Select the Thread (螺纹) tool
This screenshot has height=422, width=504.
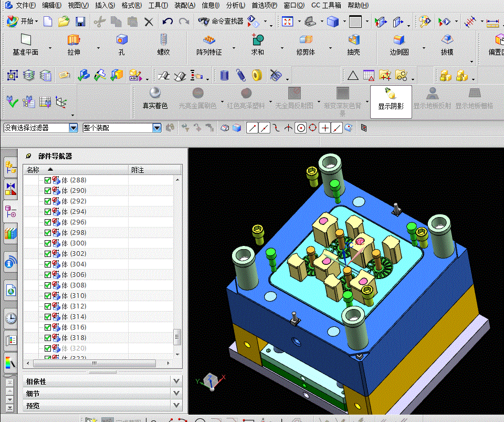coord(164,44)
